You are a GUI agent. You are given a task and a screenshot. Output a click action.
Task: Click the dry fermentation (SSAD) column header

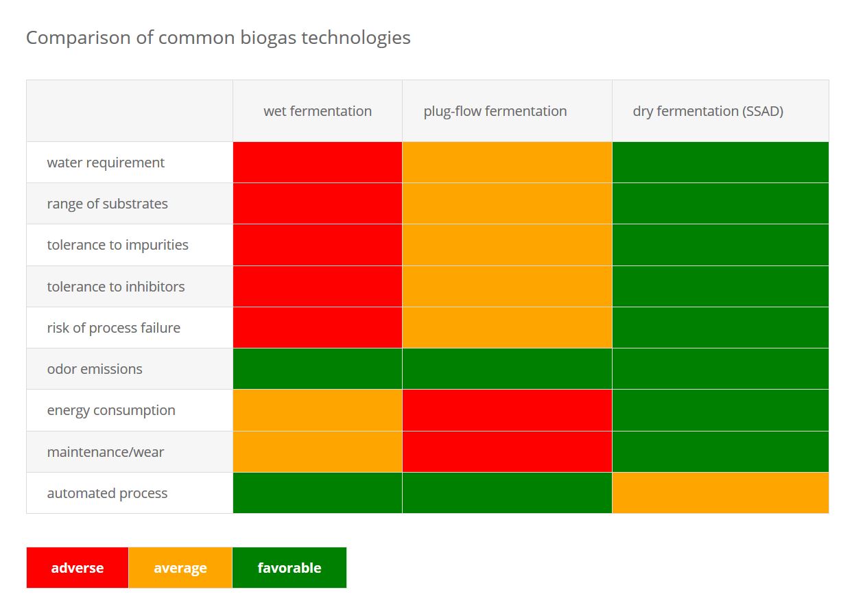click(708, 111)
